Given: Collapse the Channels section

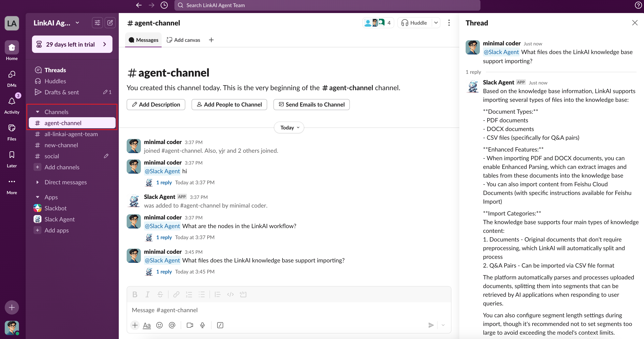Looking at the screenshot, I should 37,112.
